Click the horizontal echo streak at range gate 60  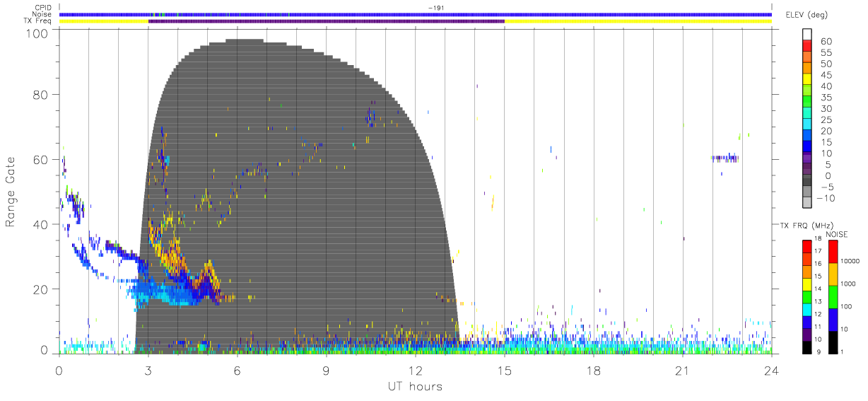725,158
